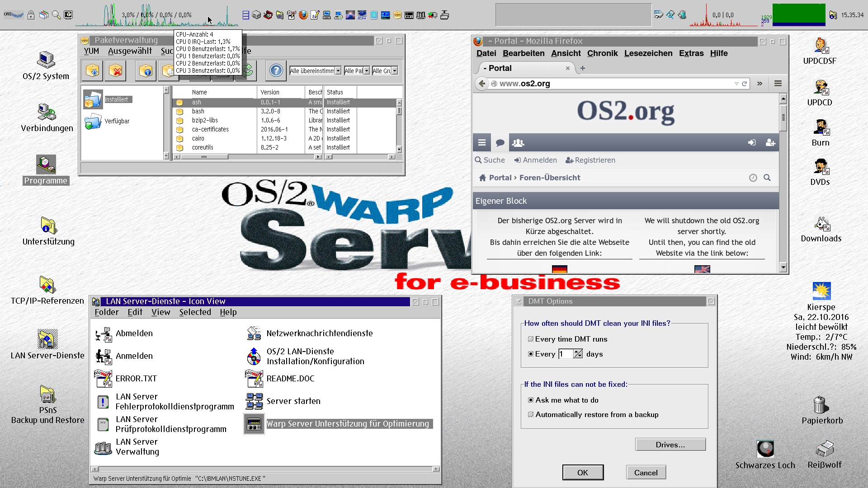Image resolution: width=868 pixels, height=488 pixels.
Task: Open the URL bar history dropdown arrow
Action: (x=736, y=84)
